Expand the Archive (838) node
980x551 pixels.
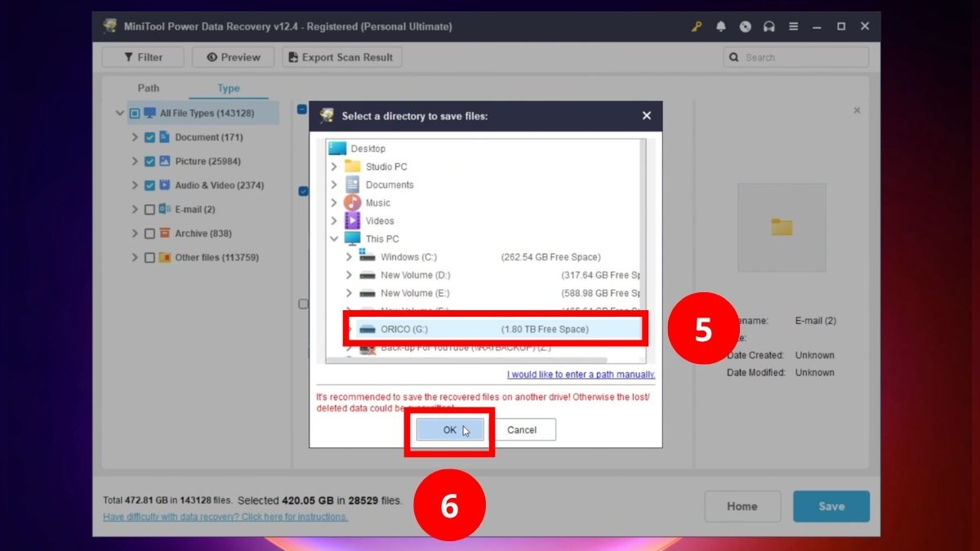pos(135,233)
